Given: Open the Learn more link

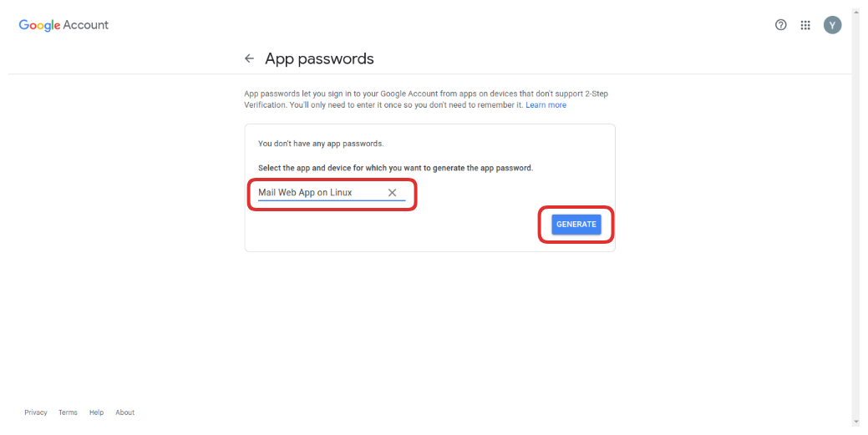Looking at the screenshot, I should point(546,105).
